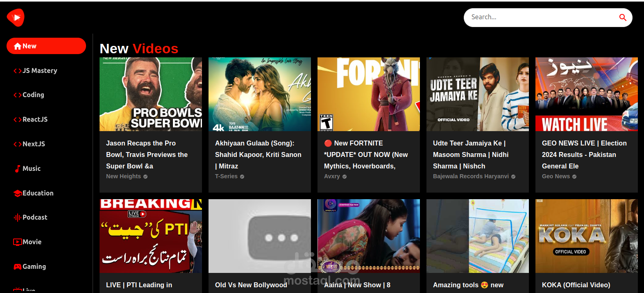This screenshot has height=293, width=644.
Task: Open Udte Teer Jamaiya Ke title
Action: tap(471, 154)
